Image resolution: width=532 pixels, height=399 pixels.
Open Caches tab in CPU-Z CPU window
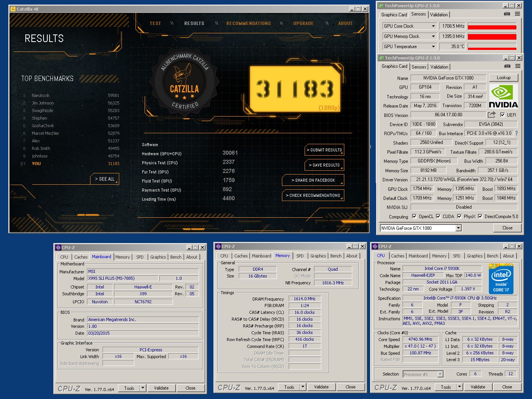pos(397,256)
